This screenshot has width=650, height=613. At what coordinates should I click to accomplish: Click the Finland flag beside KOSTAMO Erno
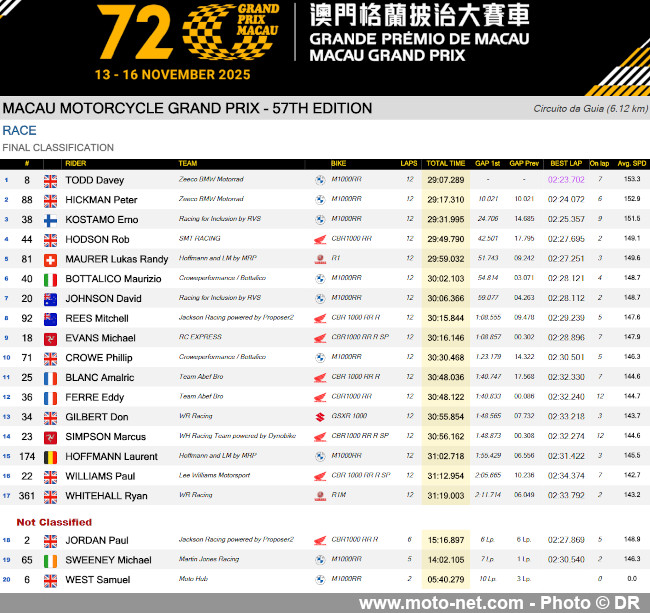coord(50,220)
